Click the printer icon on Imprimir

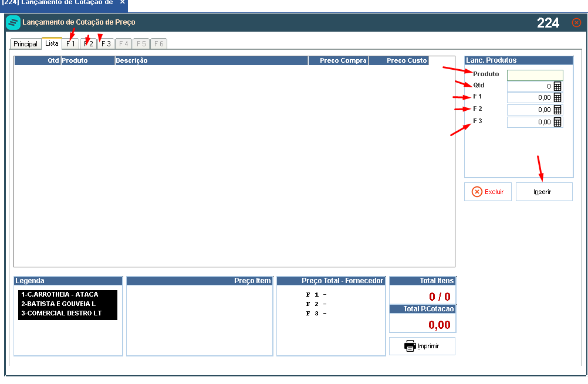click(x=410, y=346)
